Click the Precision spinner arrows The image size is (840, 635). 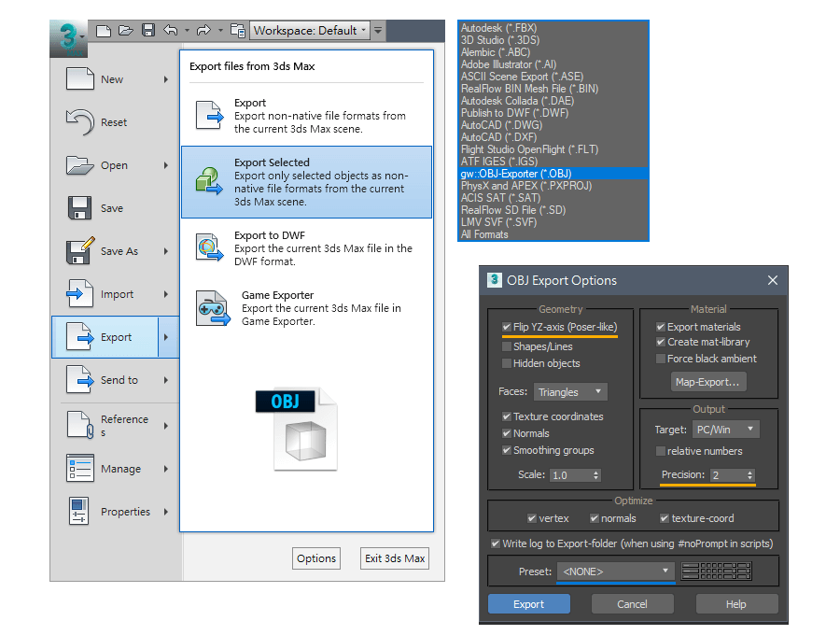pyautogui.click(x=750, y=474)
